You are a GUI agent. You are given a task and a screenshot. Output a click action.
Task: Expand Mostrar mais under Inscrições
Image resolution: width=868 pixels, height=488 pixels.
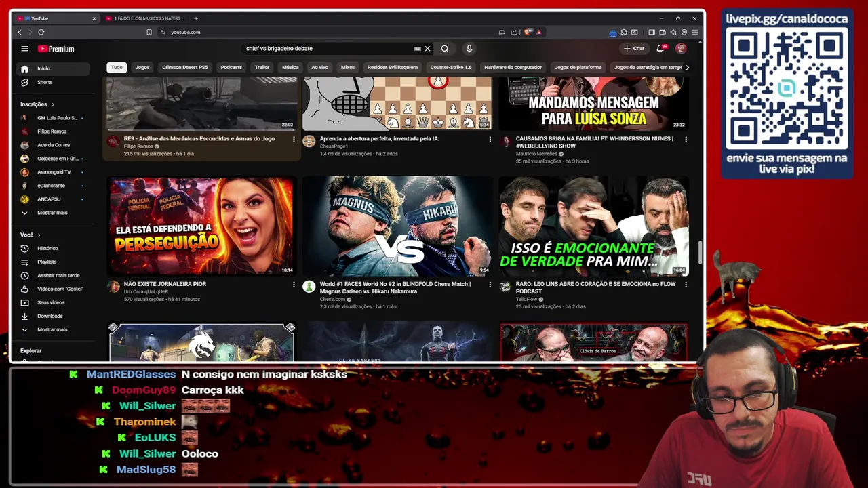tap(52, 213)
